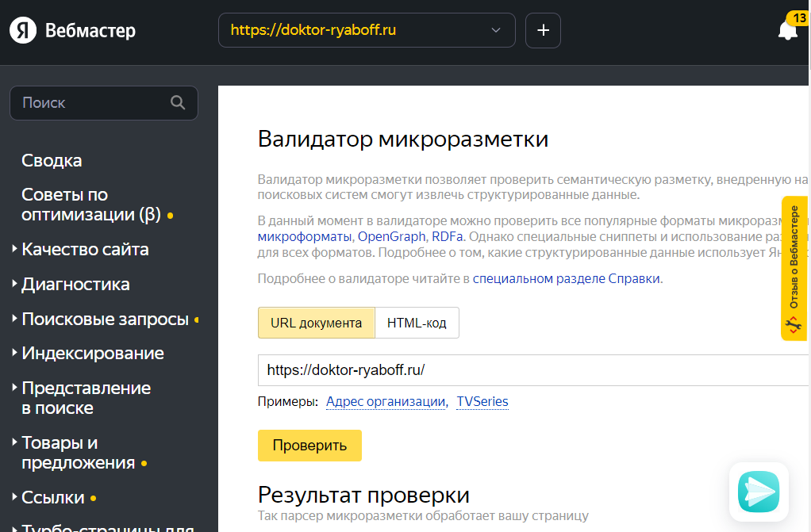This screenshot has width=811, height=532.
Task: Expand the Поисковые запросы section
Action: tap(105, 319)
